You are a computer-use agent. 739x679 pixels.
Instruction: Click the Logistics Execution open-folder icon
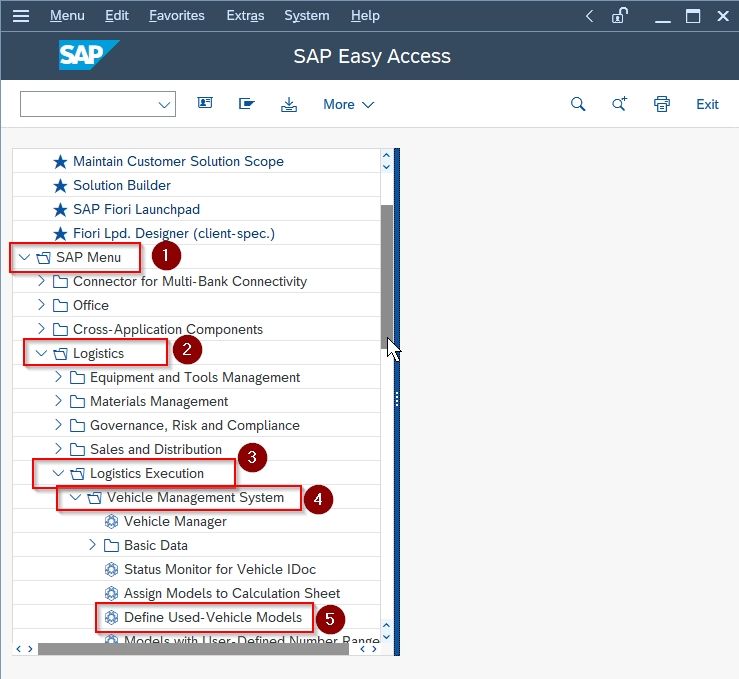click(77, 474)
